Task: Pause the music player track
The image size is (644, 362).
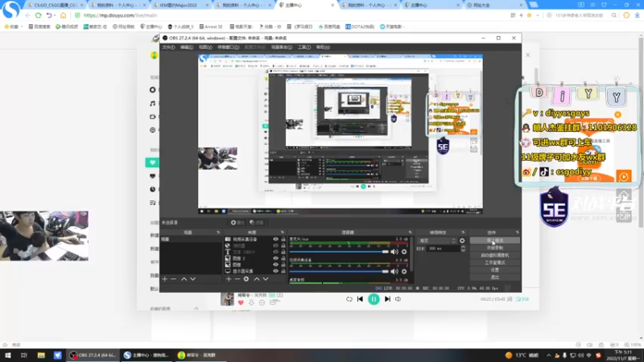Action: [374, 299]
